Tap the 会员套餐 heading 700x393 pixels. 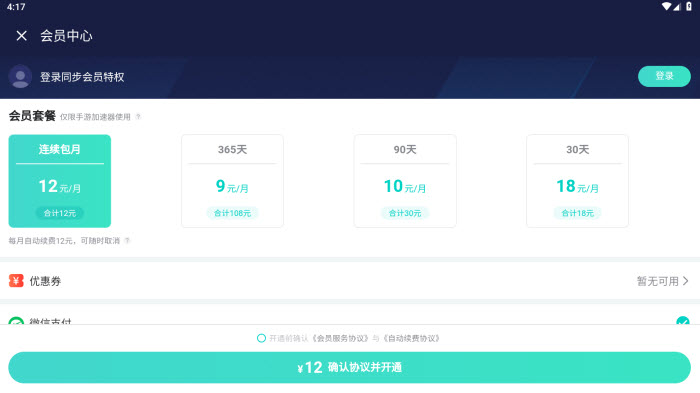(32, 116)
